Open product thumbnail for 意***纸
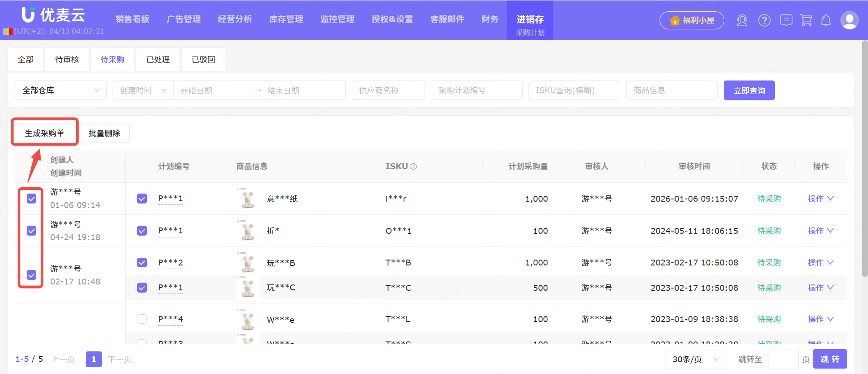This screenshot has height=374, width=868. pos(248,199)
